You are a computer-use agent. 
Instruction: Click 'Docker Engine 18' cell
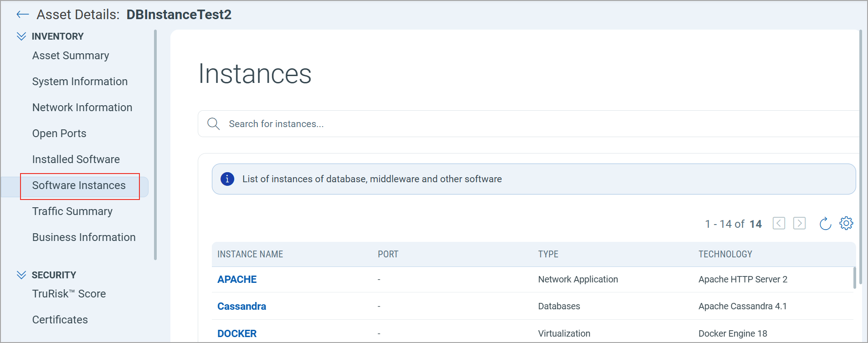(x=733, y=333)
